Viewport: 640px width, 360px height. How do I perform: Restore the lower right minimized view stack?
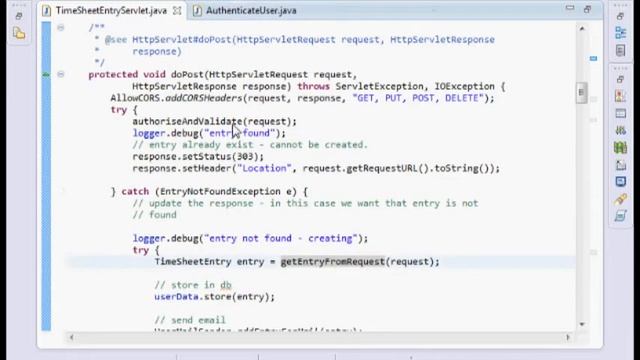(620, 79)
